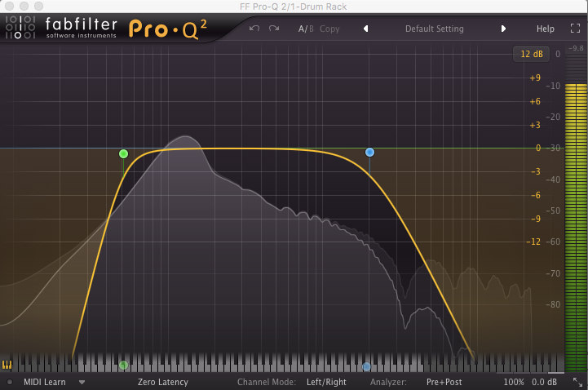Click the -9.8 peak level readout
The width and height of the screenshot is (588, 390).
tap(576, 48)
